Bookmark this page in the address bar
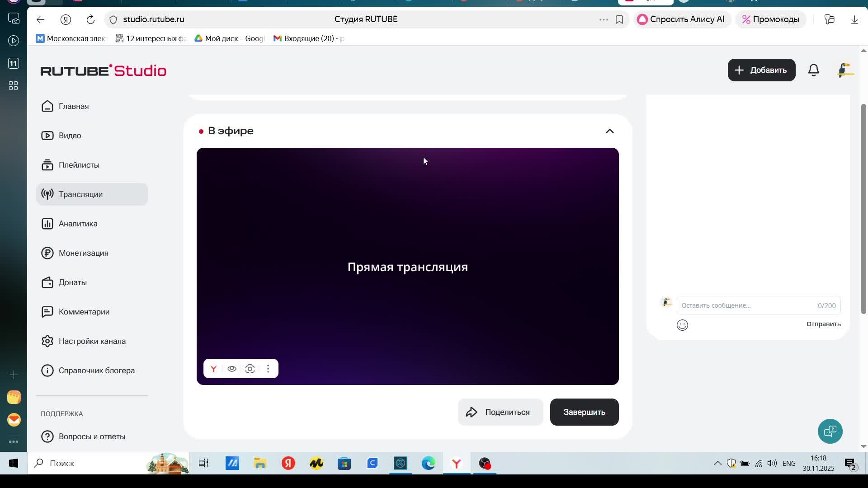Image resolution: width=868 pixels, height=488 pixels. tap(619, 19)
